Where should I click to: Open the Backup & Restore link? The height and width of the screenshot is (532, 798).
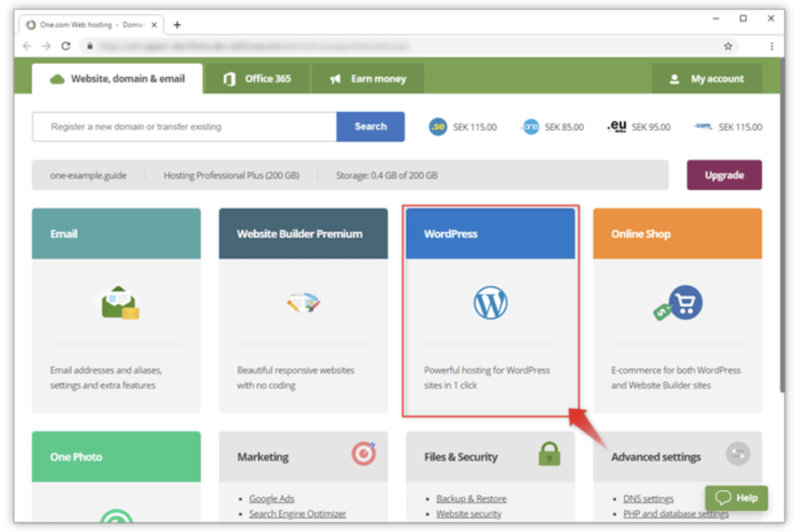coord(471,499)
